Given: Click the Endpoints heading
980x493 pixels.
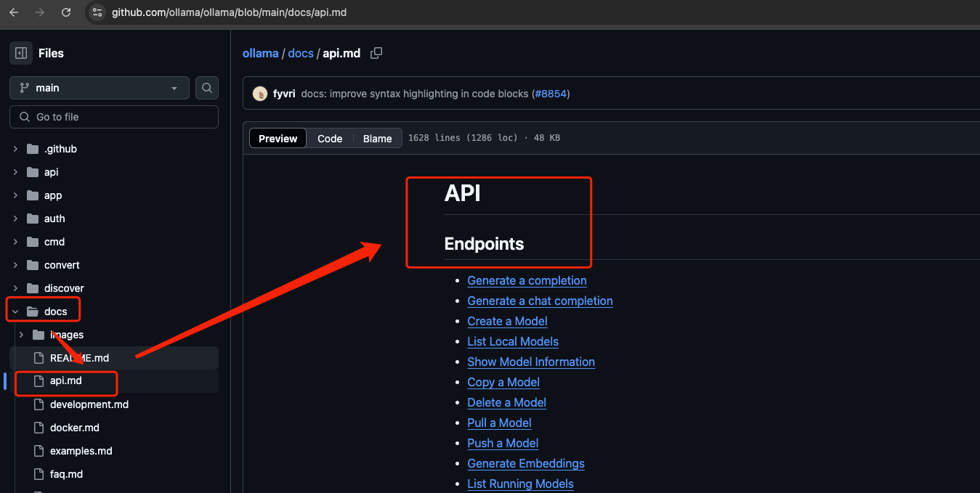Looking at the screenshot, I should (x=484, y=244).
